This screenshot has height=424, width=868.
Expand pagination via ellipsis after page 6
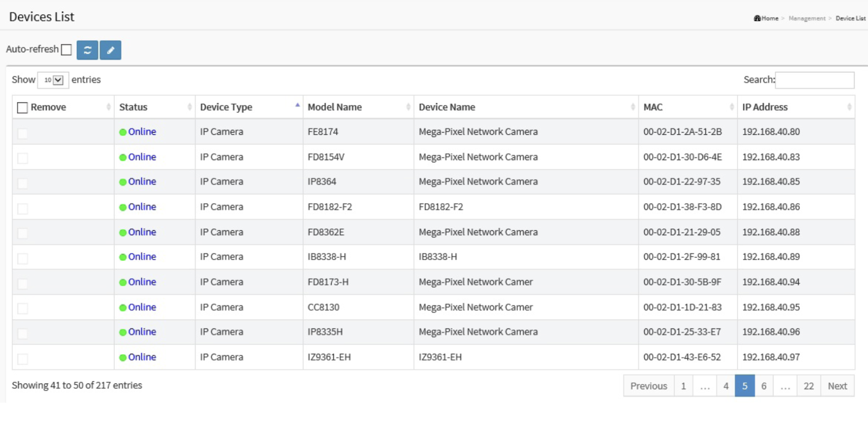pyautogui.click(x=785, y=386)
